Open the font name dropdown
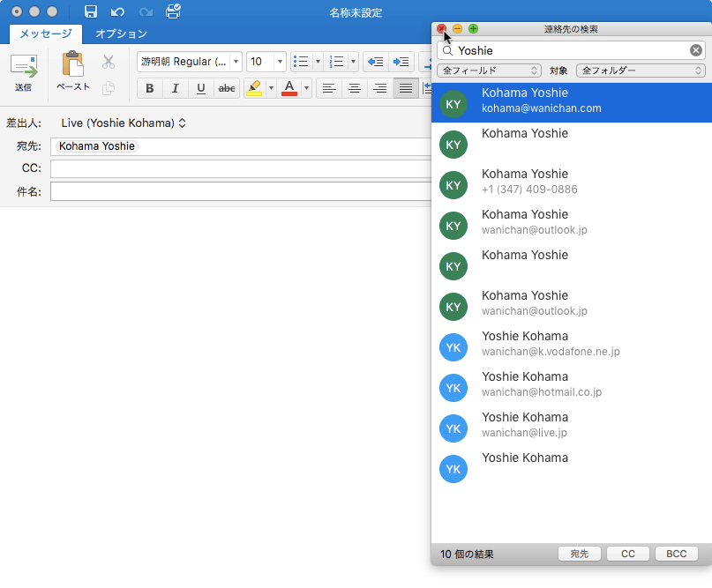Image resolution: width=712 pixels, height=588 pixels. (x=236, y=61)
